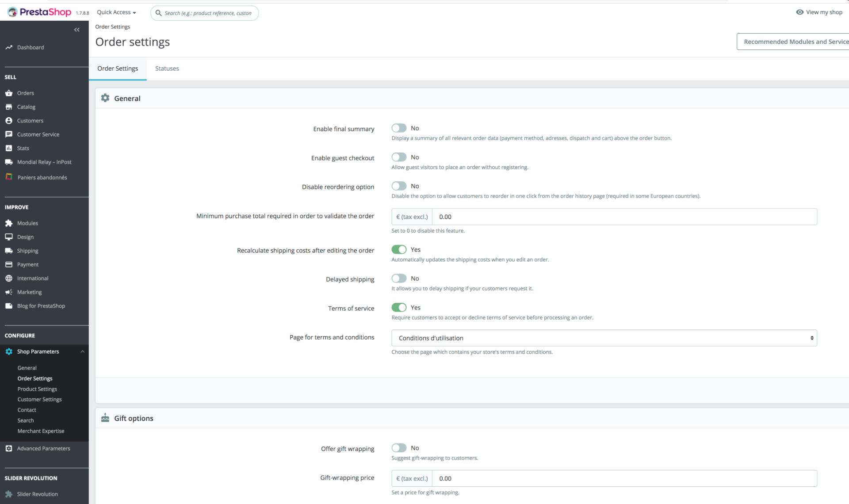Focus the minimum purchase total field
The height and width of the screenshot is (504, 849).
click(x=624, y=217)
